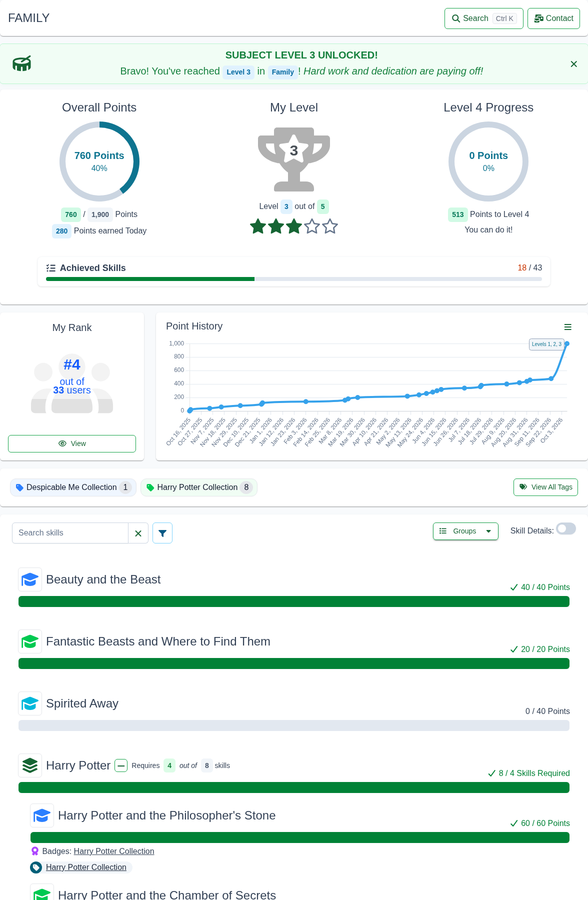Click the first filled level star
The height and width of the screenshot is (900, 588).
tap(258, 226)
